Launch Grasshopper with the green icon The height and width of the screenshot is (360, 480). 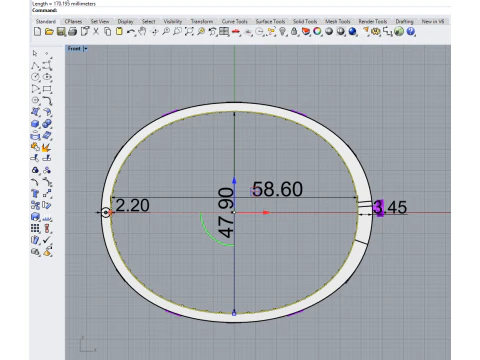[399, 32]
